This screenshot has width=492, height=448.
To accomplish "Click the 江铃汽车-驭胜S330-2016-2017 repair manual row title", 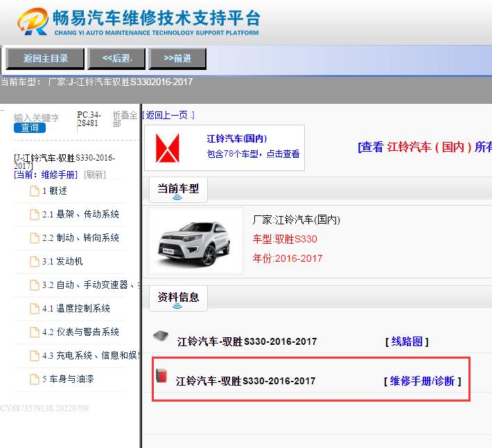I will 246,382.
